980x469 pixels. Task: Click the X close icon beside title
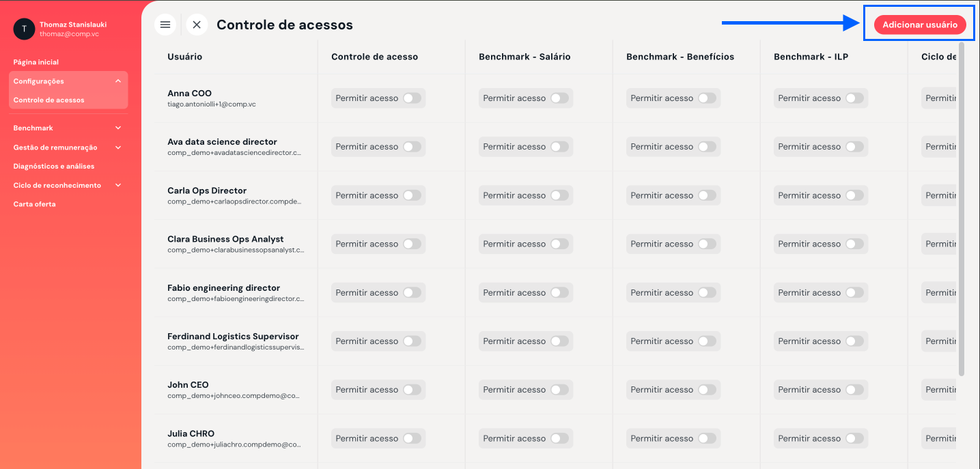[x=197, y=25]
